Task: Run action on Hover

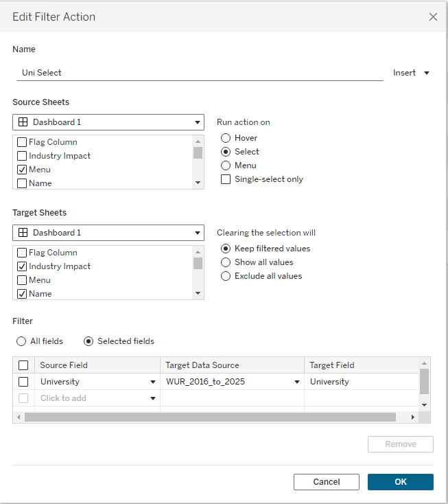Action: [226, 138]
